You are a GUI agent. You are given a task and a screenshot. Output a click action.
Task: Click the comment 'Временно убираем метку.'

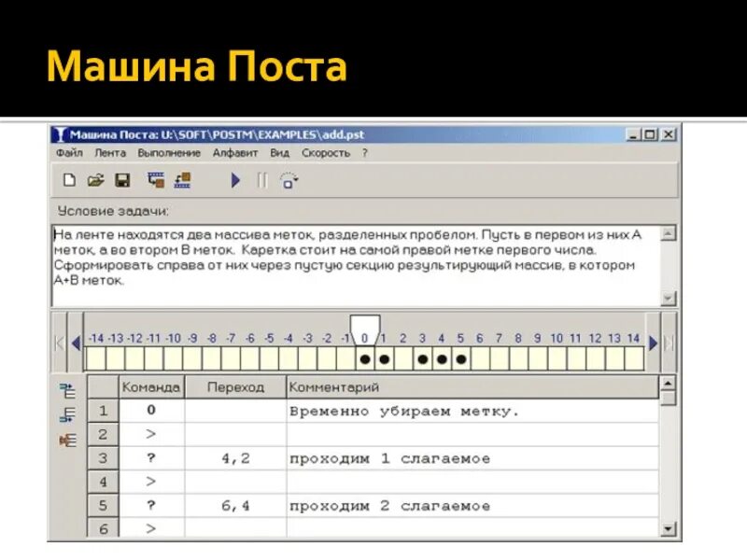point(404,411)
